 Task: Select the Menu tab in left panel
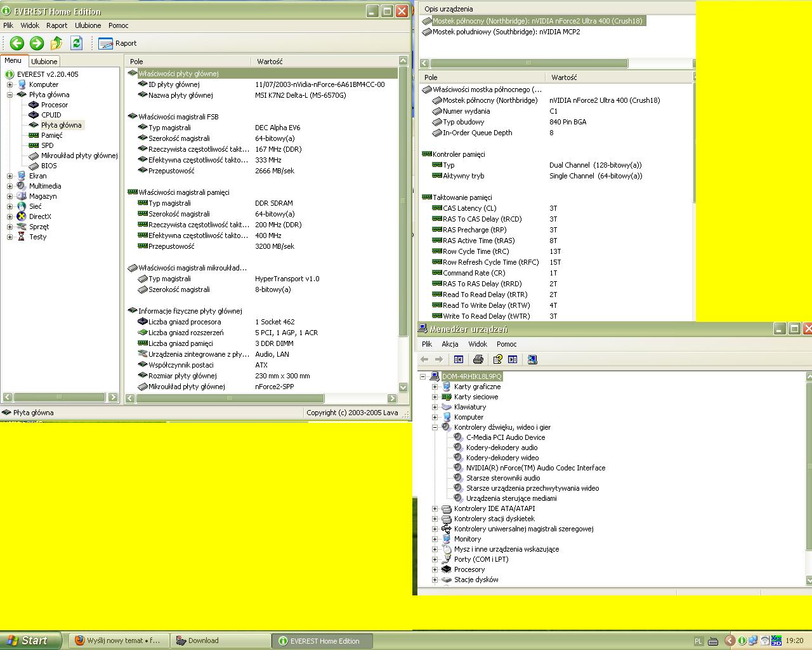(x=13, y=61)
